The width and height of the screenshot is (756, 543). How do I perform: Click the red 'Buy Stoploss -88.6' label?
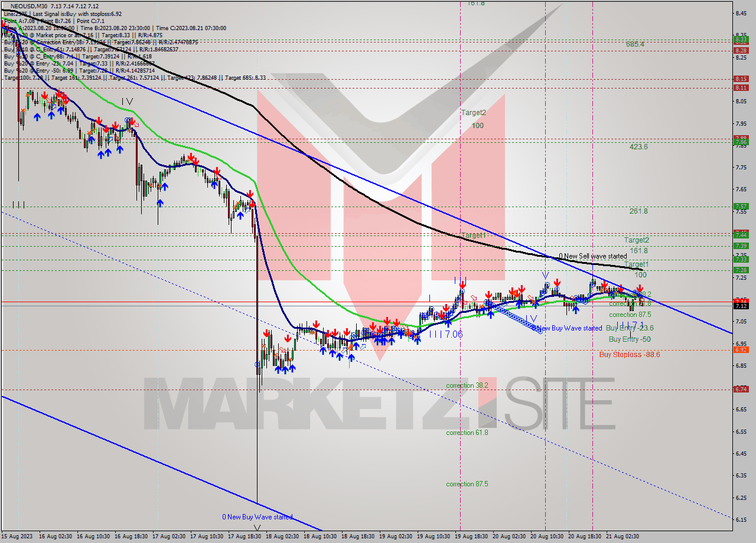point(630,355)
